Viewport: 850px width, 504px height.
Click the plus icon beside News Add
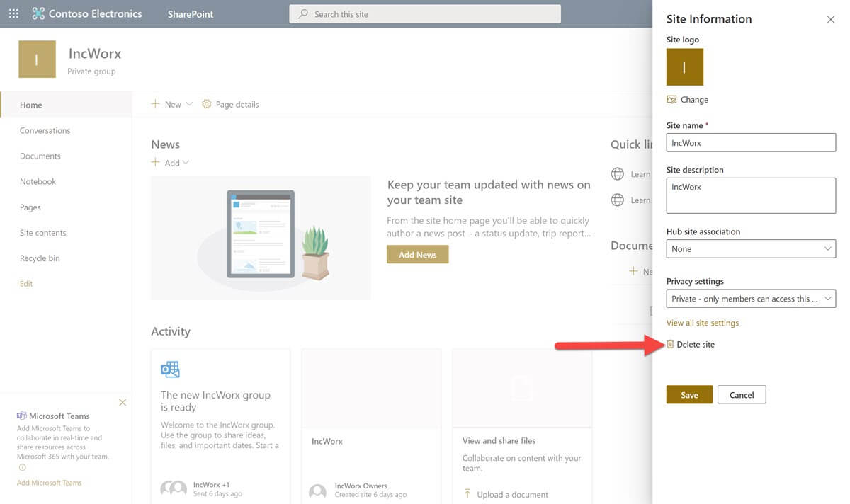click(x=155, y=163)
